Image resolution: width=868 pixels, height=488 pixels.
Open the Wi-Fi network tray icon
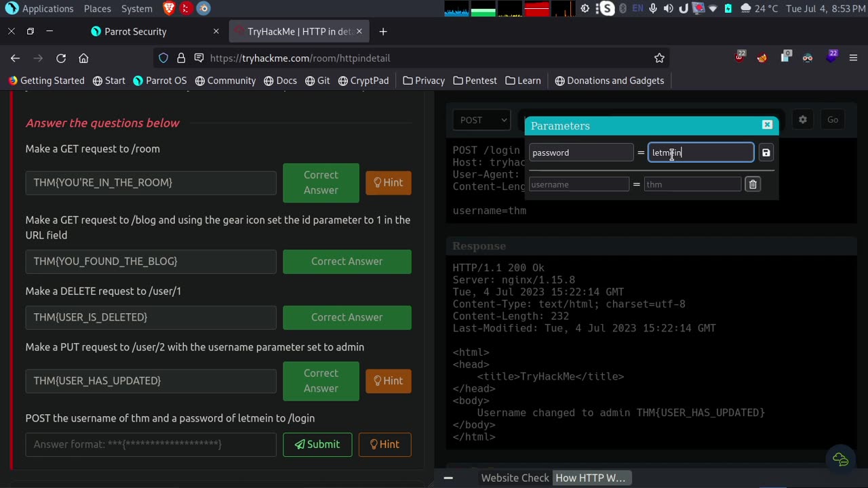713,9
